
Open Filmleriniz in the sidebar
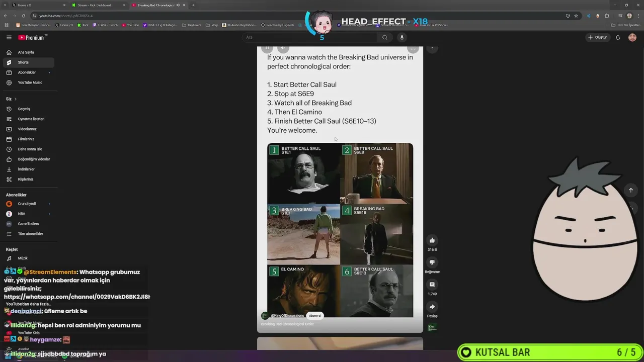29,139
